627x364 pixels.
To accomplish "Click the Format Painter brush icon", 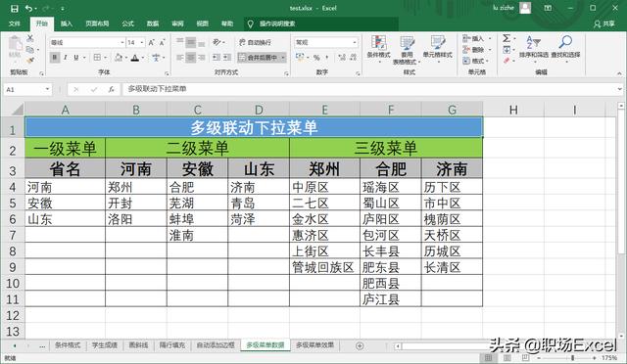I will (x=30, y=60).
